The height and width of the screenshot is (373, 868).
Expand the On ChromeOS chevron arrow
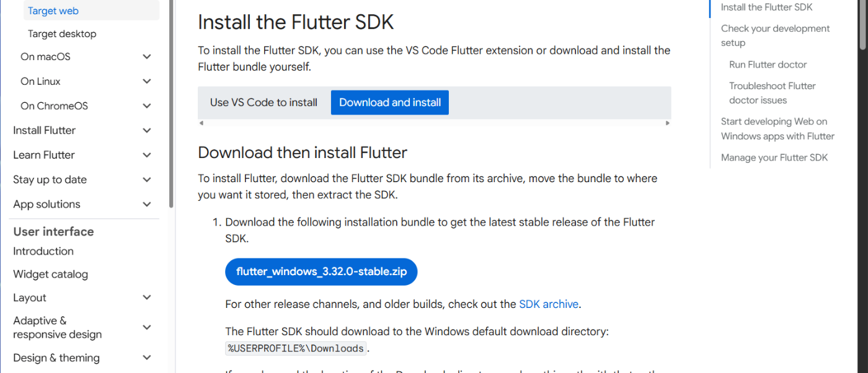pyautogui.click(x=147, y=106)
